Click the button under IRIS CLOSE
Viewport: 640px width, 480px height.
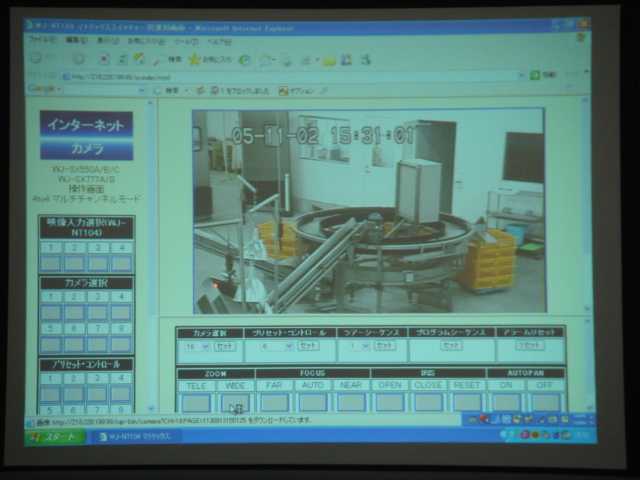(x=428, y=402)
